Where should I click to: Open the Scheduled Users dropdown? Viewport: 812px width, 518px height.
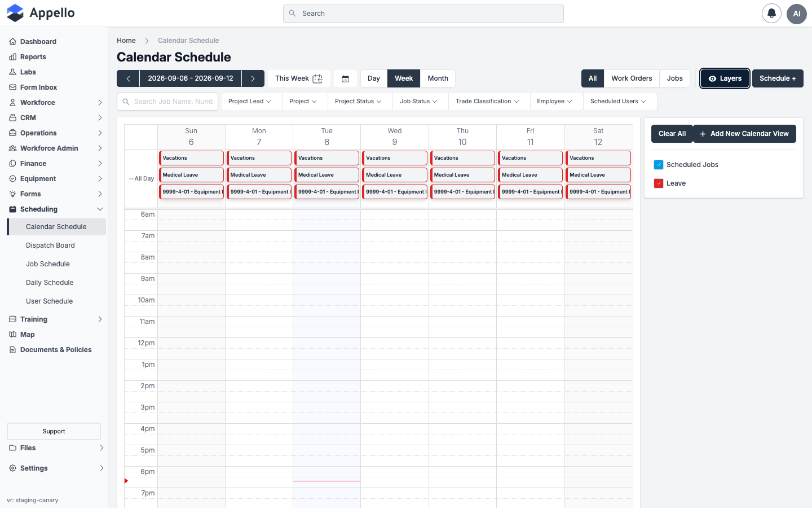[618, 102]
